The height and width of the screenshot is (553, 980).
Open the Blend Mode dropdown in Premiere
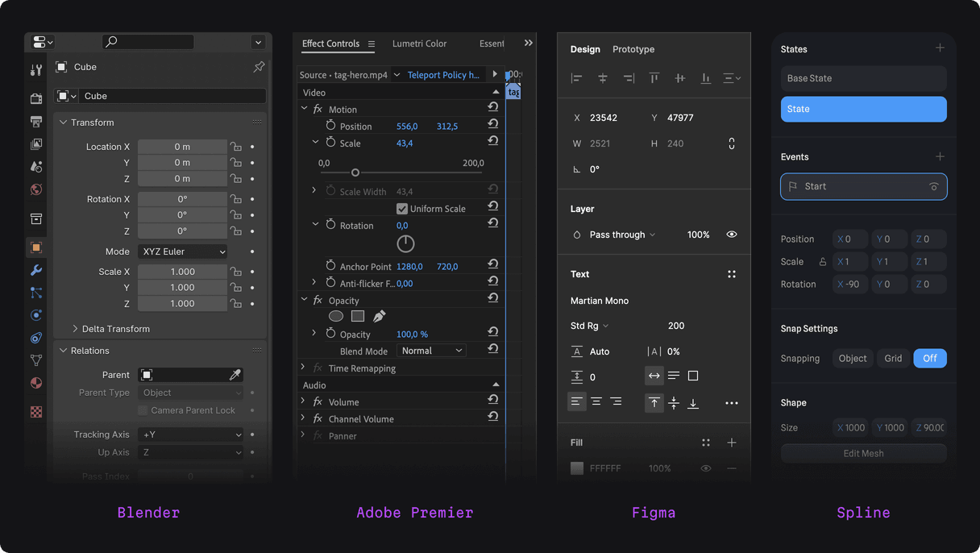[x=431, y=350]
